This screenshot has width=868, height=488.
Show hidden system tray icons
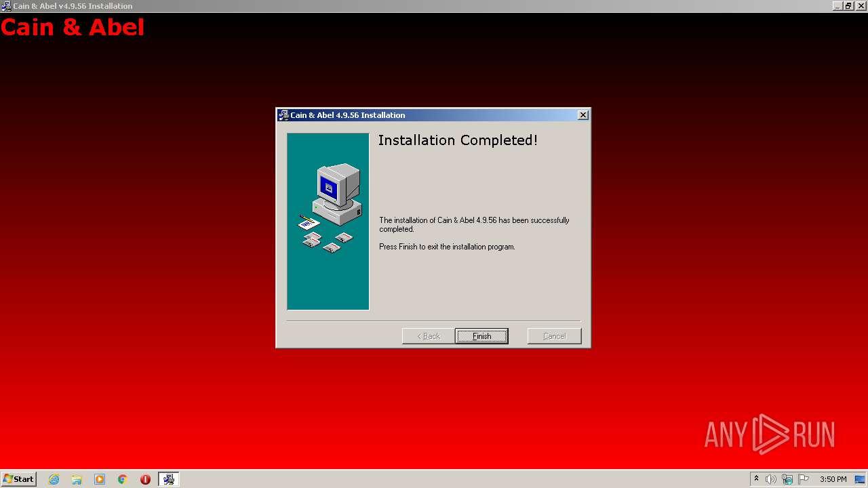756,479
